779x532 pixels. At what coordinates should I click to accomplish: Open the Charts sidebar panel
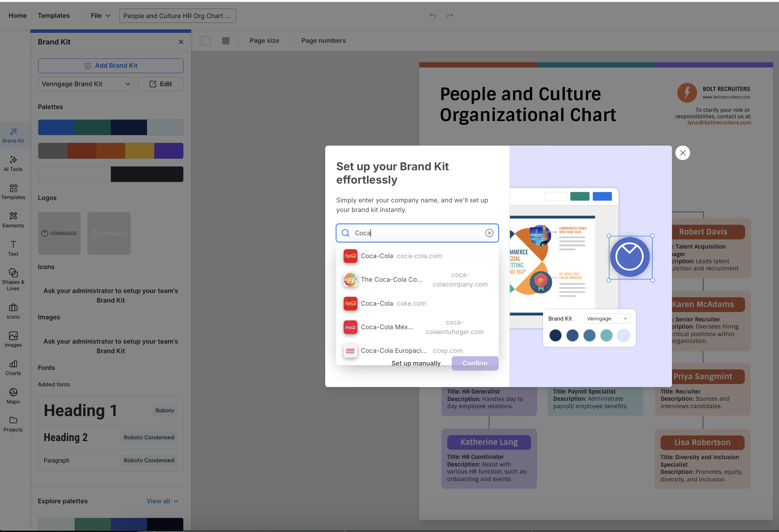point(13,368)
